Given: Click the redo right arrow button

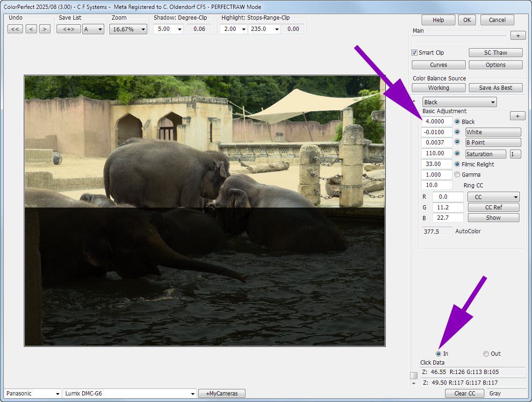Looking at the screenshot, I should (45, 29).
